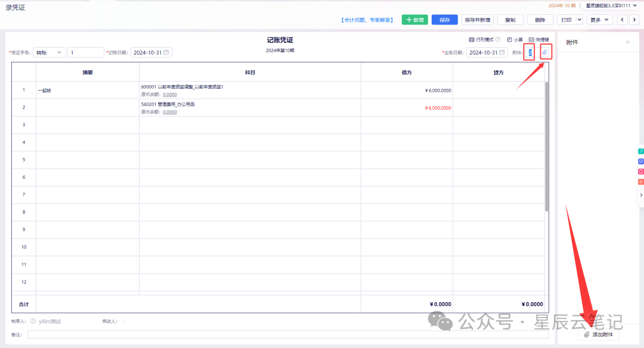Click the voucher table vertical scrollbar

click(x=546, y=147)
